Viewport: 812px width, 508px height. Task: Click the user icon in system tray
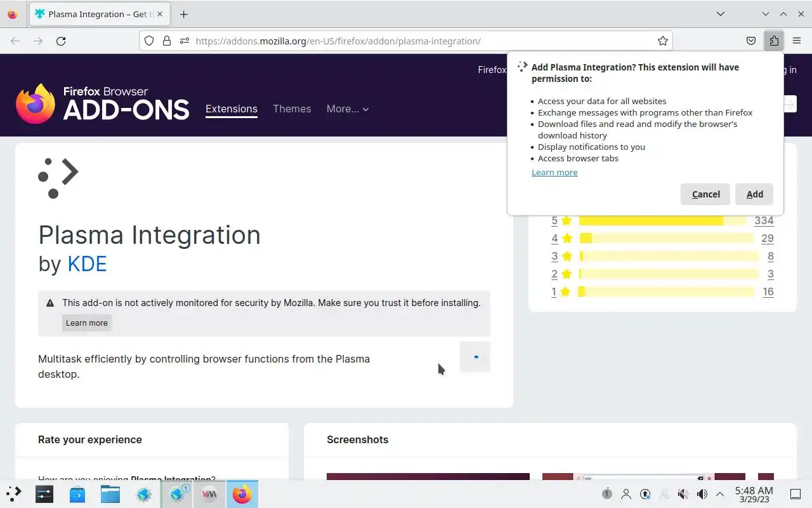pyautogui.click(x=626, y=493)
